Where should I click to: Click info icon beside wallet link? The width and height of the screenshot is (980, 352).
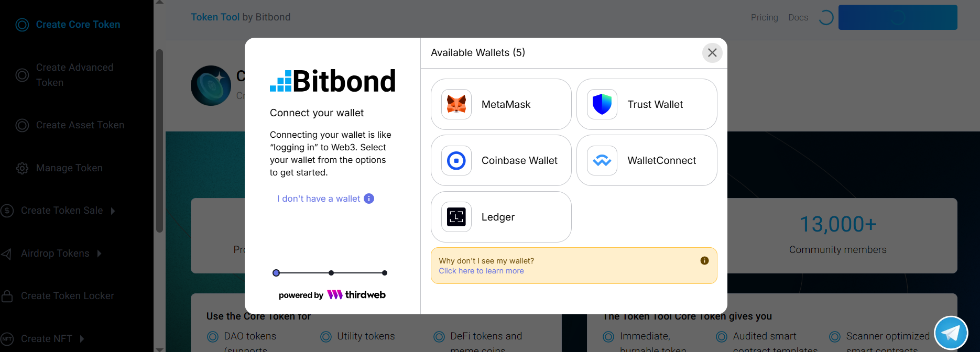369,199
